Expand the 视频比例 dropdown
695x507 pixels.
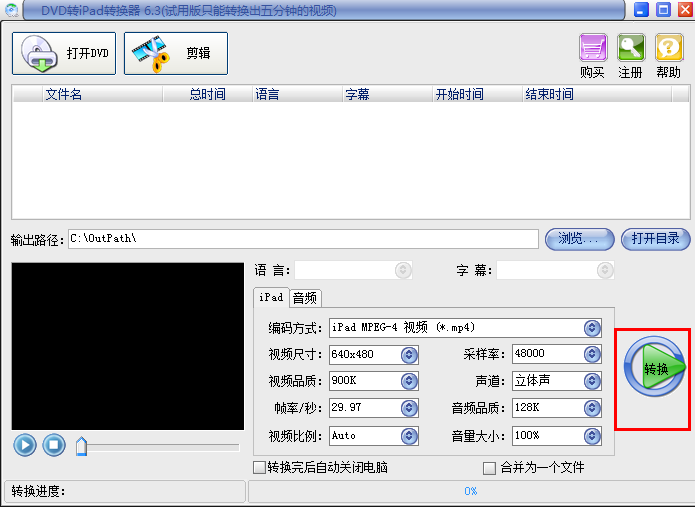(409, 436)
